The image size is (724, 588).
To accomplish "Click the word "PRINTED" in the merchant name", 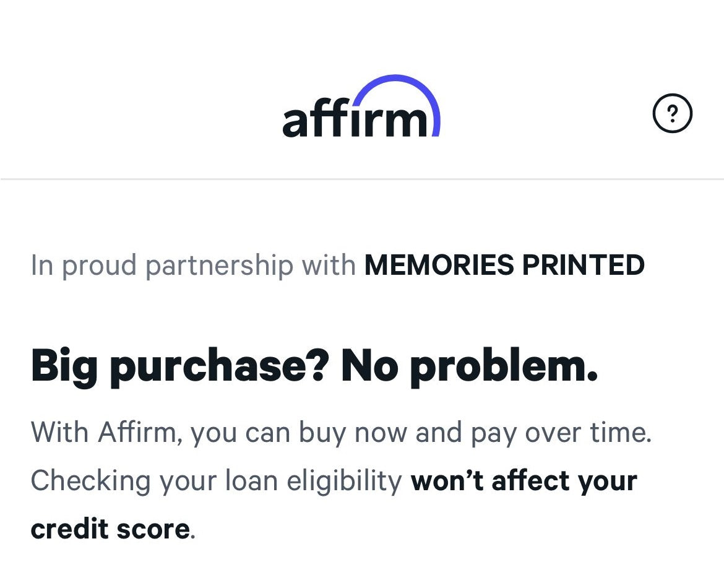I will (584, 266).
